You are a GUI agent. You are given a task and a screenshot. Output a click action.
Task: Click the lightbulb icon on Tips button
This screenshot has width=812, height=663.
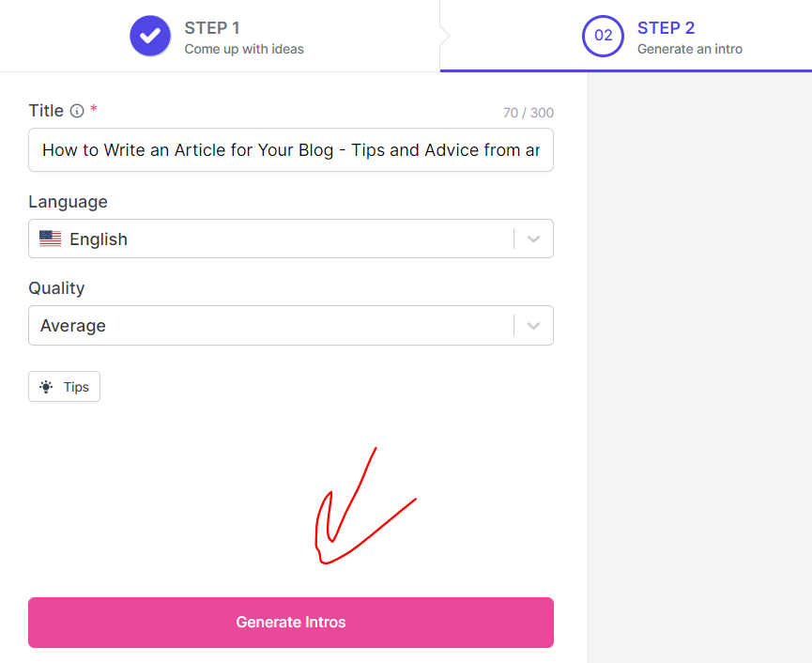pos(45,386)
